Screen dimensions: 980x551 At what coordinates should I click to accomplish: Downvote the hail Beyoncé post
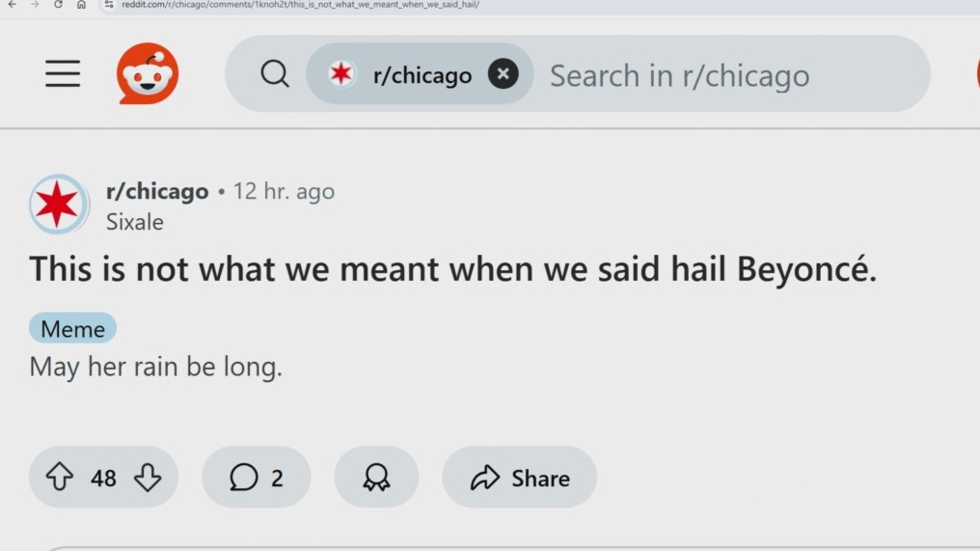tap(148, 478)
